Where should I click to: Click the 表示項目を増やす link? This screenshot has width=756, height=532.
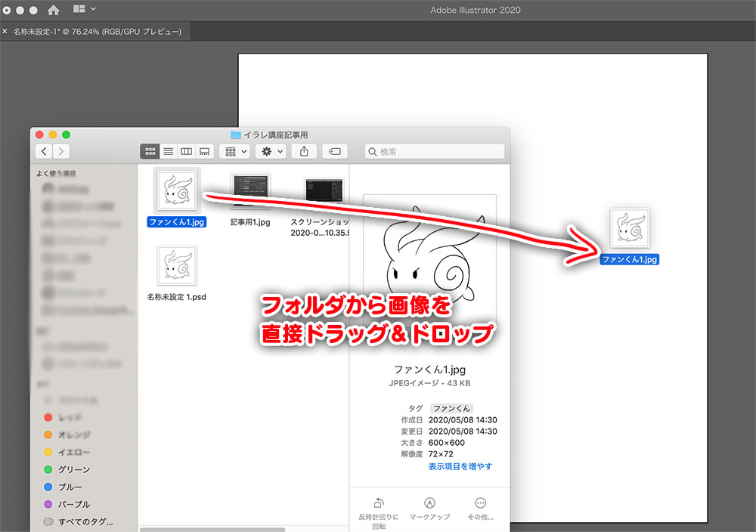[460, 466]
